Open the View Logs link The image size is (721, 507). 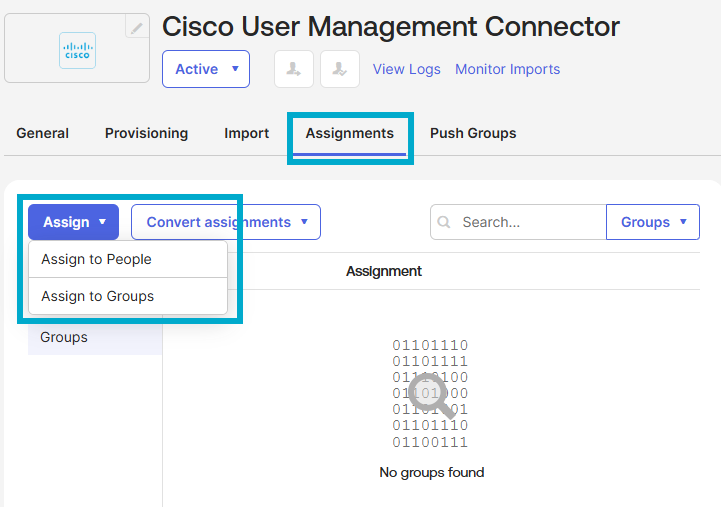pyautogui.click(x=406, y=69)
